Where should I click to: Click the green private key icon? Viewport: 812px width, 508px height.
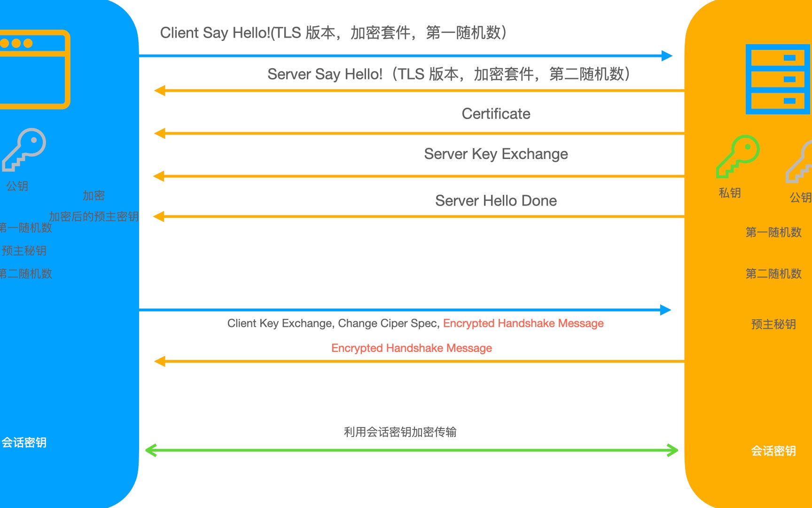click(x=737, y=157)
